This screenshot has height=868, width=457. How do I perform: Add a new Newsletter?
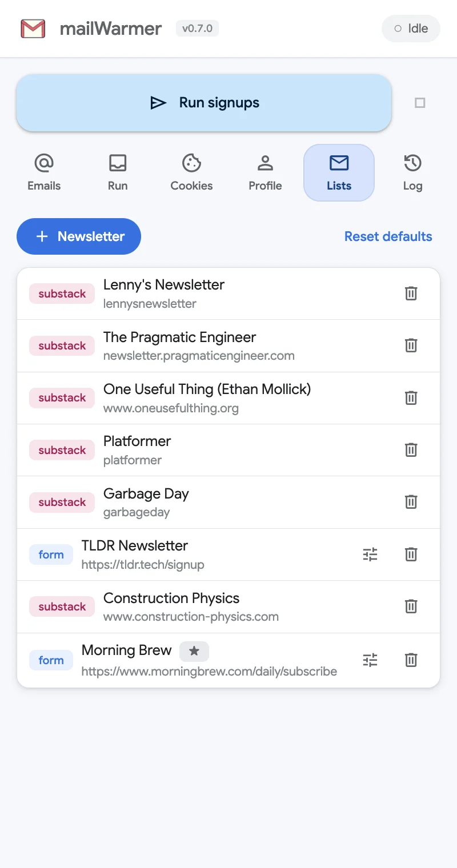79,236
